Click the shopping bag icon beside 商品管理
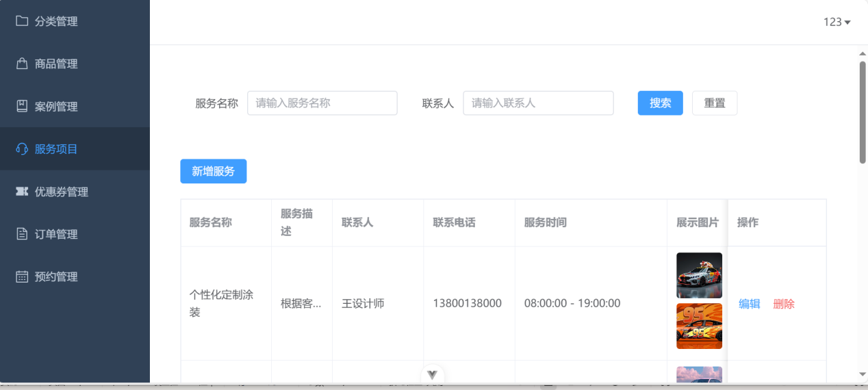Screen dimensions: 868x390 coord(22,64)
